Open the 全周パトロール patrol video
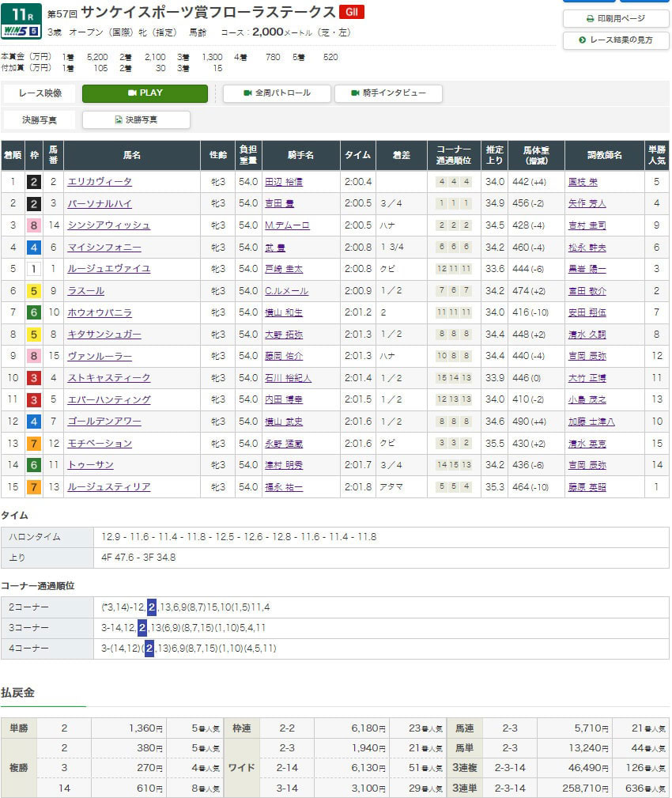 (275, 93)
